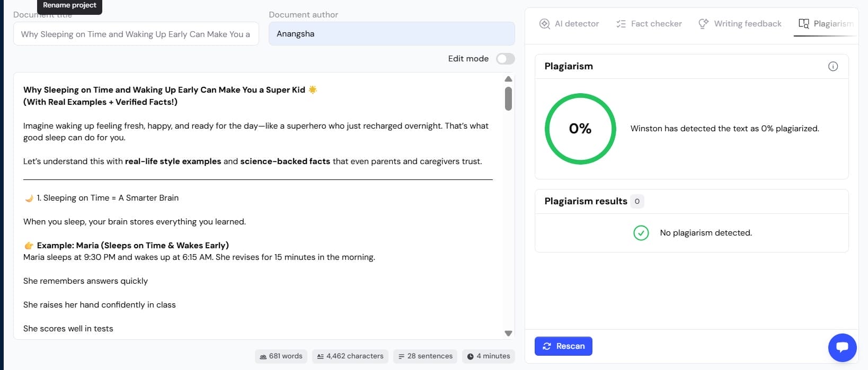The image size is (868, 370).
Task: Open the AI detector tab
Action: [569, 24]
